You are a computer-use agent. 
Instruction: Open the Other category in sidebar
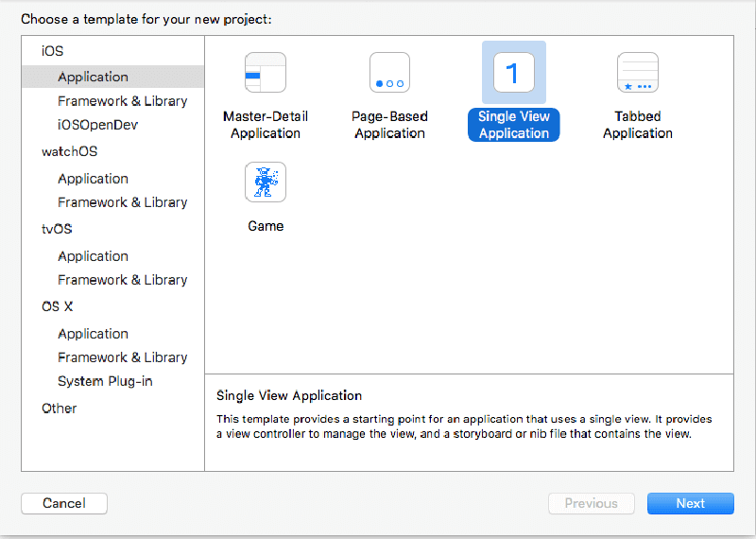(60, 409)
